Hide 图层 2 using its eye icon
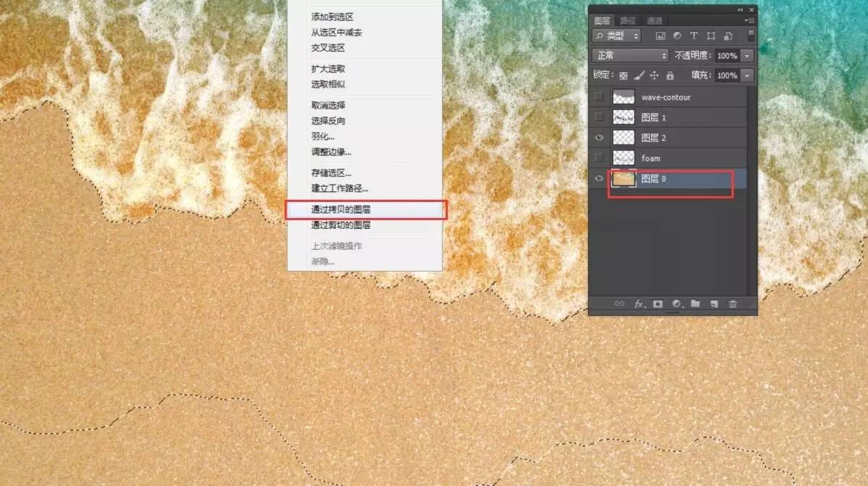Viewport: 868px width, 486px height. coord(599,137)
